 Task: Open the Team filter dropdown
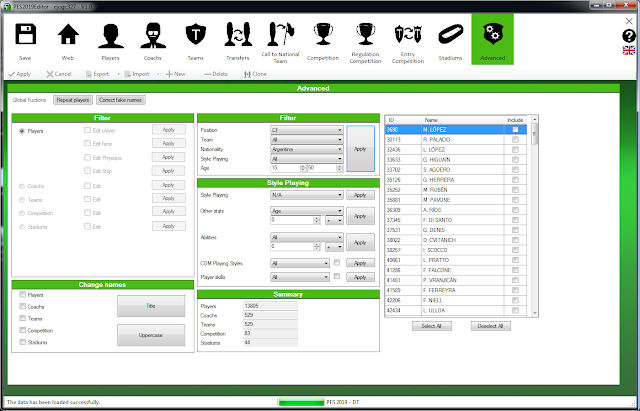pyautogui.click(x=307, y=140)
